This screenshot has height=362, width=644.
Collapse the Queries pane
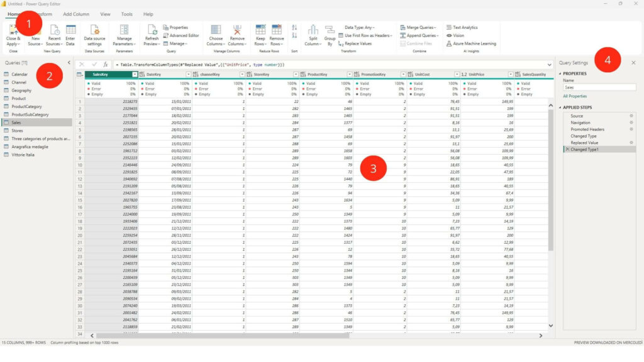pos(69,63)
